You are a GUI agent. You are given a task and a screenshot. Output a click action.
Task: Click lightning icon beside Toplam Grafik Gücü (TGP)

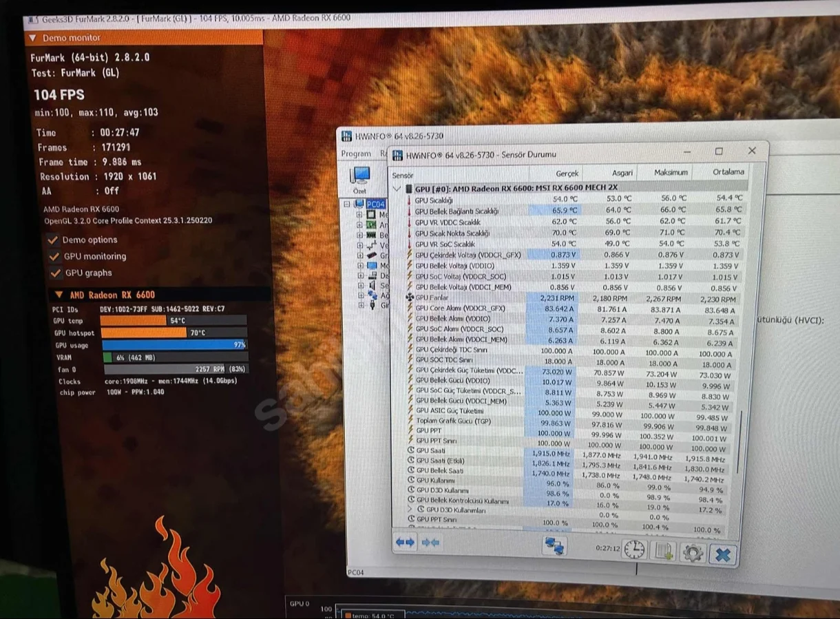[x=411, y=420]
